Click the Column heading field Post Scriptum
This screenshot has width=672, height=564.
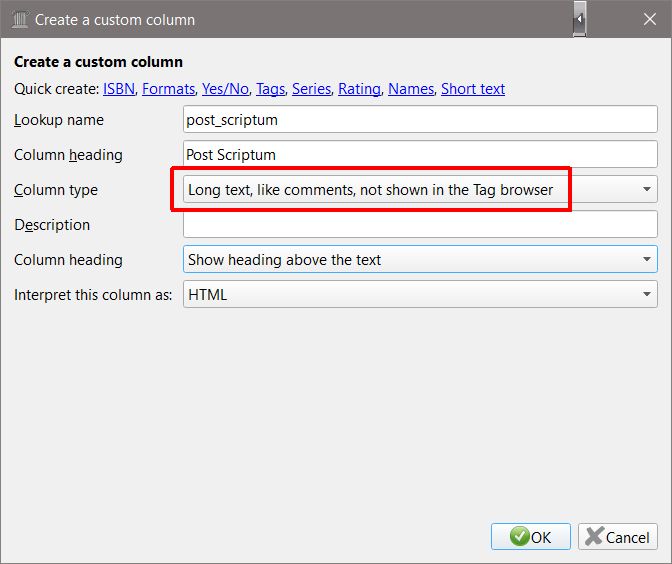click(420, 154)
